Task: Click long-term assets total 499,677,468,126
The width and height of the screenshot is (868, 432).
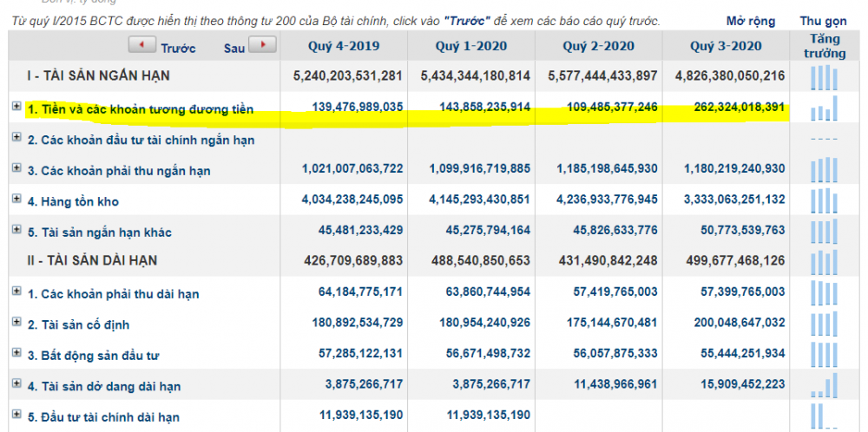Action: 734,260
